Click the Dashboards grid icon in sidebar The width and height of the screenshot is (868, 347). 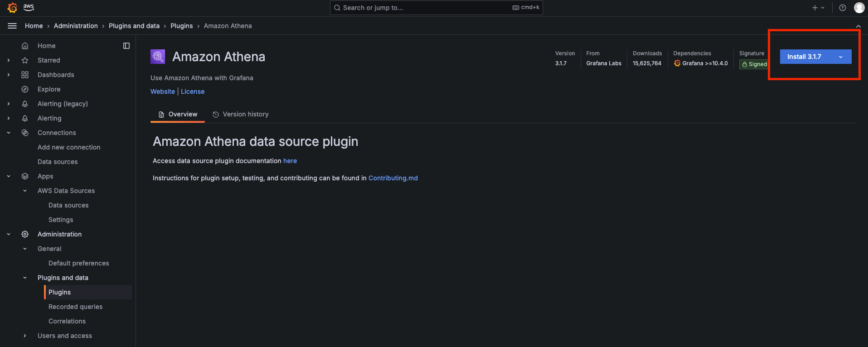[25, 75]
